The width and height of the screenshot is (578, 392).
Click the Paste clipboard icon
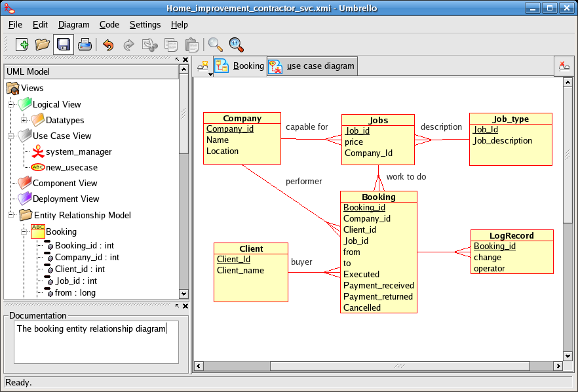(x=191, y=45)
